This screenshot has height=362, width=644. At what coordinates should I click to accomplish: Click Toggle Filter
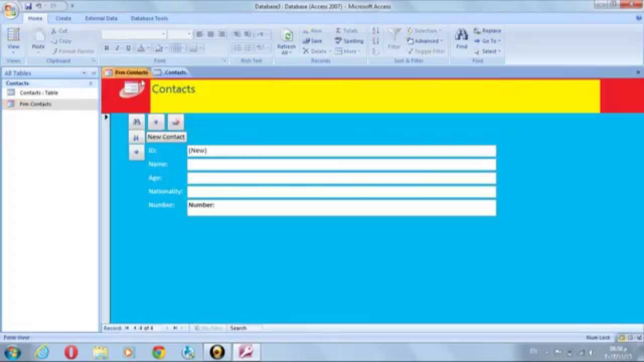pos(426,51)
